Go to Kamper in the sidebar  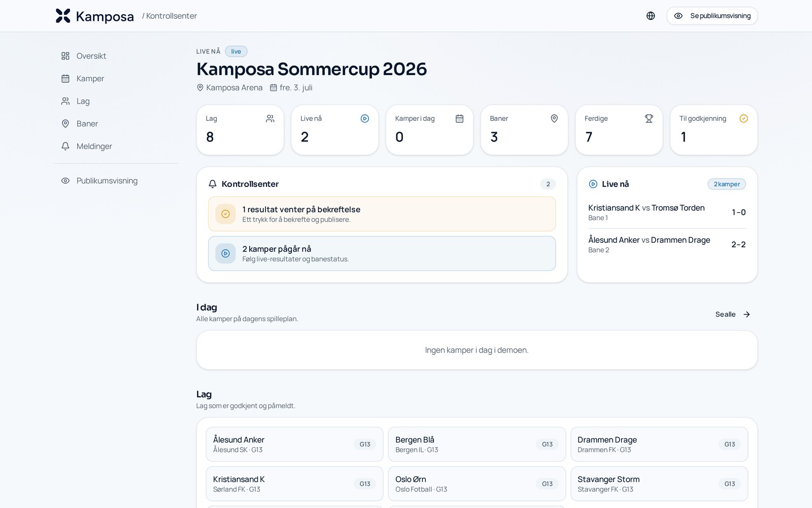(116, 79)
